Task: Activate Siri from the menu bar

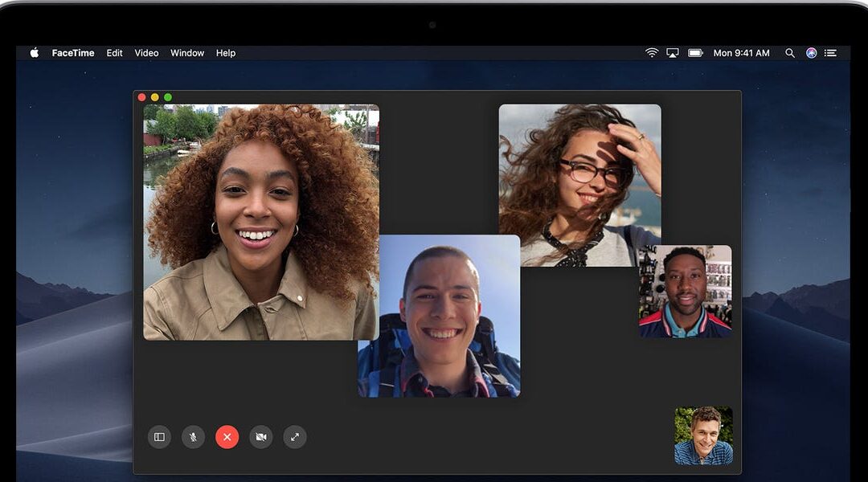Action: [x=811, y=53]
